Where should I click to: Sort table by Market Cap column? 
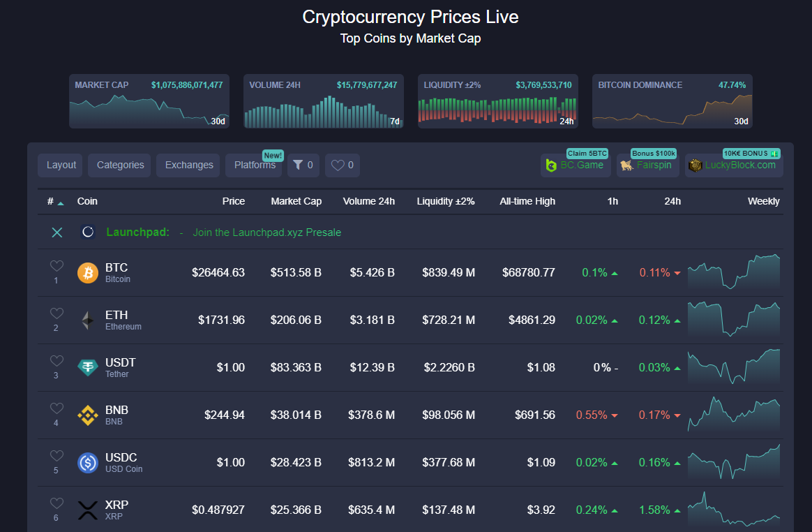pyautogui.click(x=296, y=201)
